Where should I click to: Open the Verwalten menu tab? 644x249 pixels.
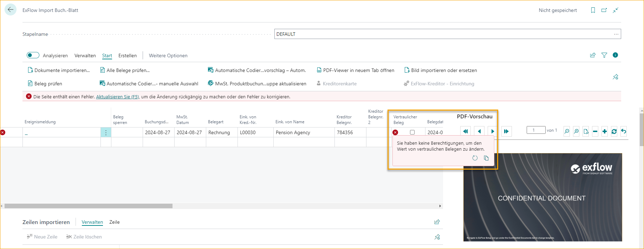click(85, 55)
